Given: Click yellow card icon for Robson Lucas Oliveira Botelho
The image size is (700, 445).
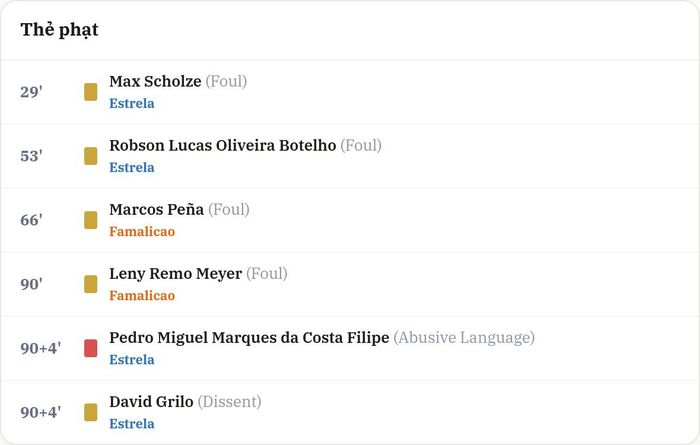Looking at the screenshot, I should [x=91, y=156].
